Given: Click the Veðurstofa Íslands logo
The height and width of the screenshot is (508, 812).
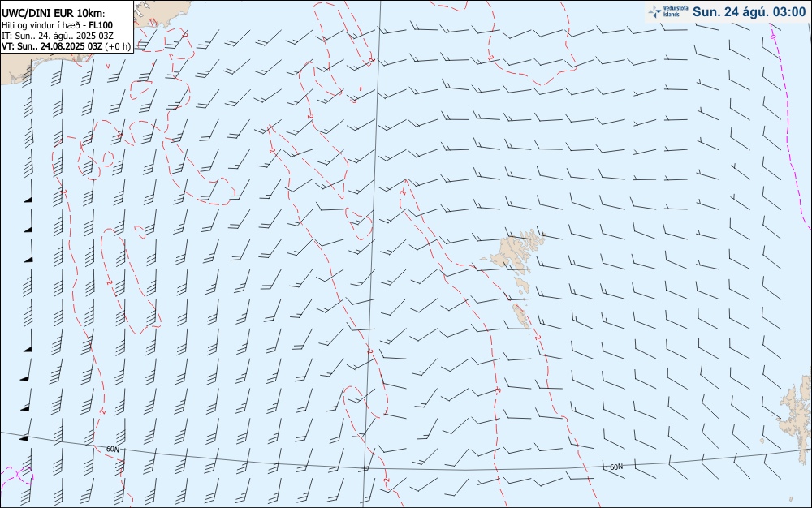Looking at the screenshot, I should [668, 12].
